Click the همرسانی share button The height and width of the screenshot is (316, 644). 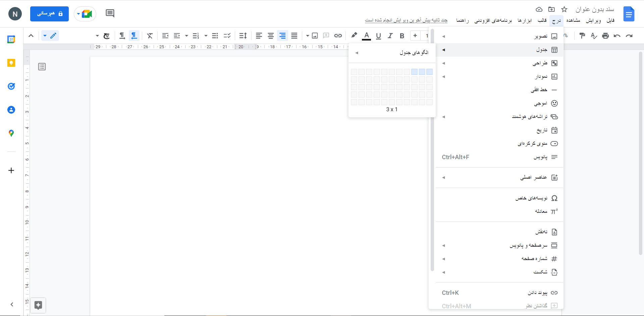[49, 14]
